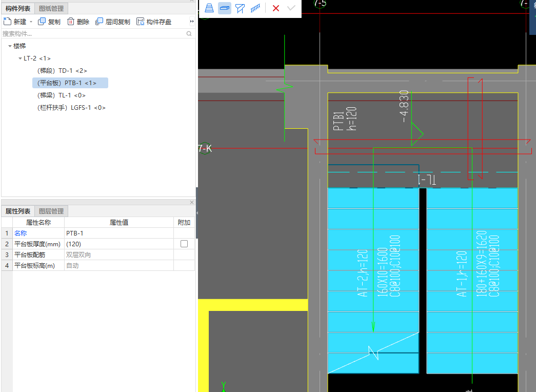Select (梯梁) TL-1 <0> tree item

(62, 95)
